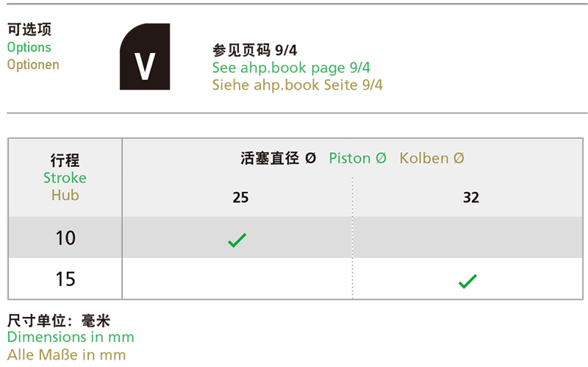Click the 'Kolben Ø' header label
Viewport: 588px width, 367px height.
click(x=431, y=158)
